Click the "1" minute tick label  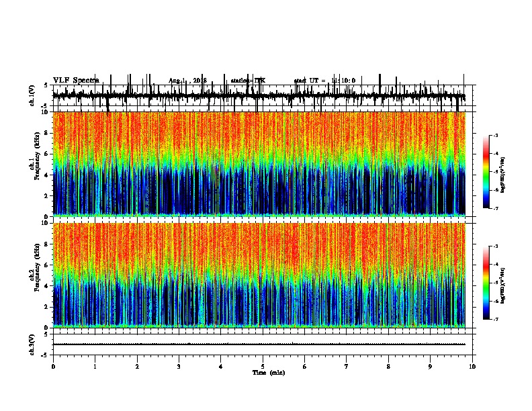coord(95,367)
